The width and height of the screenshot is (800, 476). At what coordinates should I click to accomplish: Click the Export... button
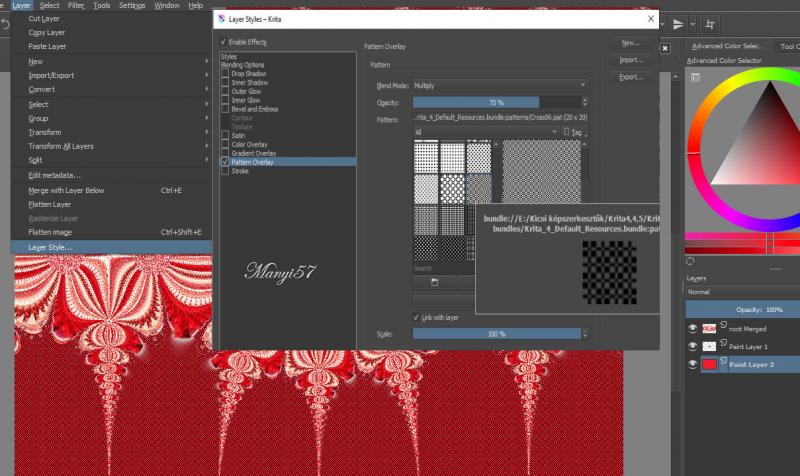tap(630, 76)
